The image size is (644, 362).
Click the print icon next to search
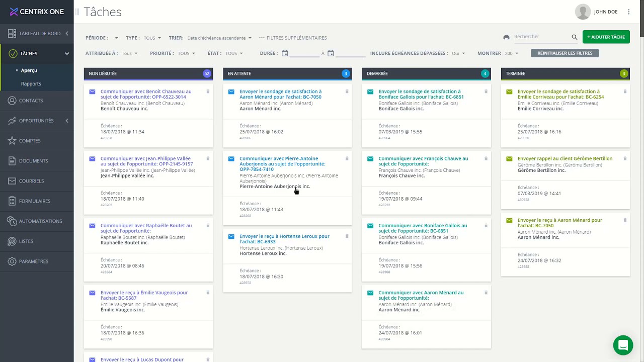tap(506, 37)
